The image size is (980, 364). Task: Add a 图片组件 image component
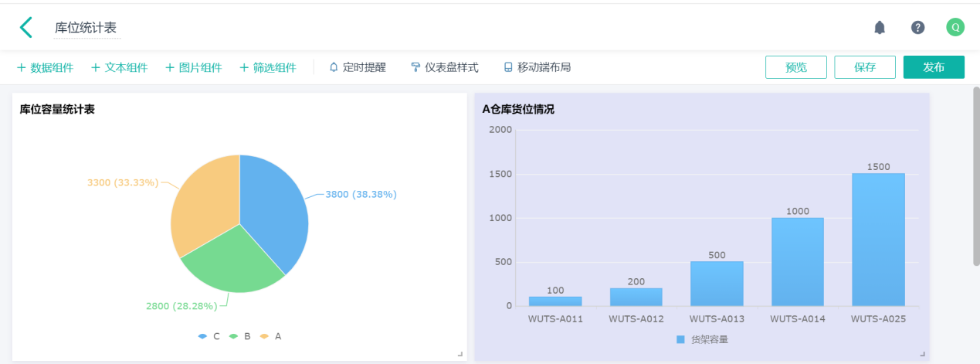tap(193, 67)
